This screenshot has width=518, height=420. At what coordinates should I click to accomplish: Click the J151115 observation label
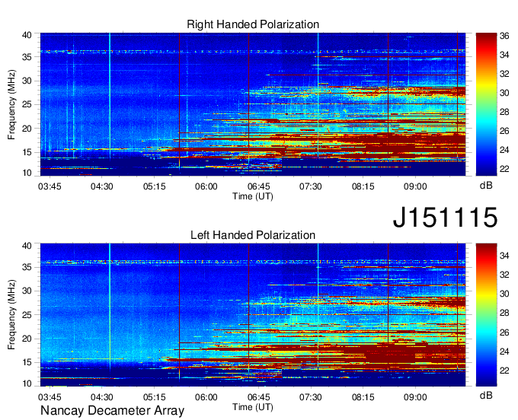pyautogui.click(x=445, y=217)
